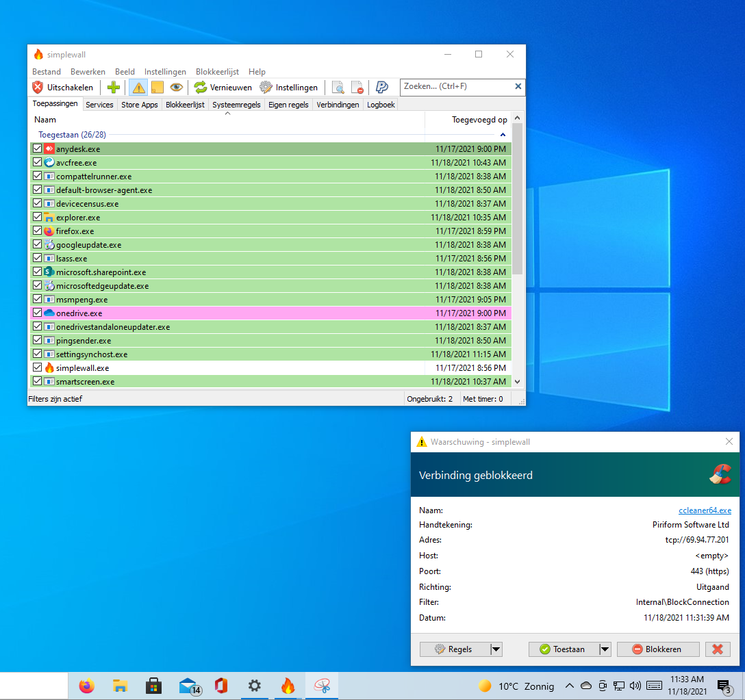Screen dimensions: 745x700
Task: Click the red X dismiss icon in warning
Action: click(718, 649)
